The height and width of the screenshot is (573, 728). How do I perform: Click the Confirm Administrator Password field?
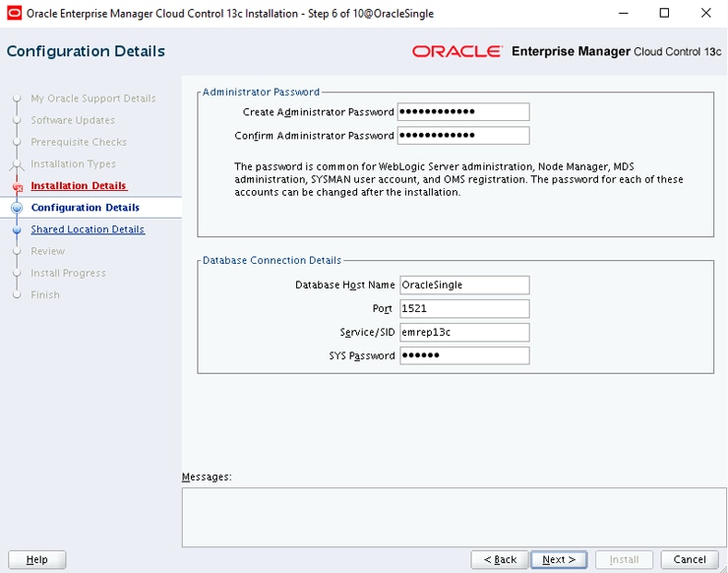pos(463,135)
